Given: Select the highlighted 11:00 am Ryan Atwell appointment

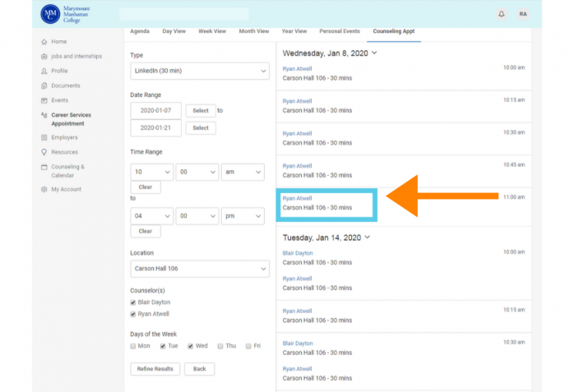Looking at the screenshot, I should (326, 203).
